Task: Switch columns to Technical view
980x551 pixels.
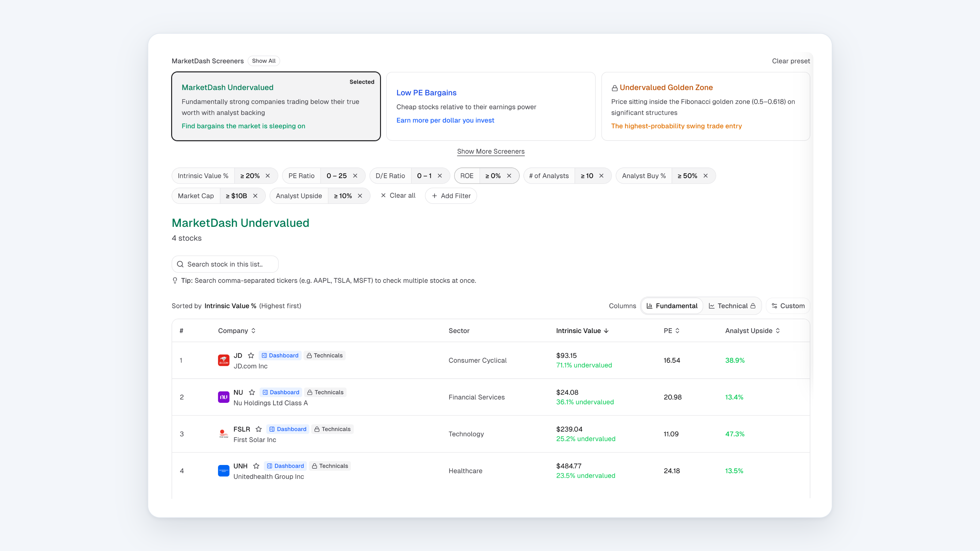Action: [x=732, y=306]
